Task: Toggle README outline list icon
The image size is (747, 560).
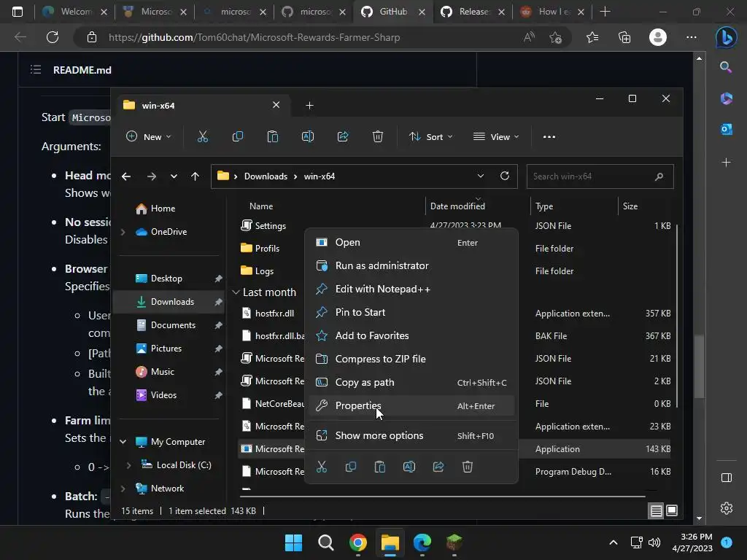Action: coord(36,70)
